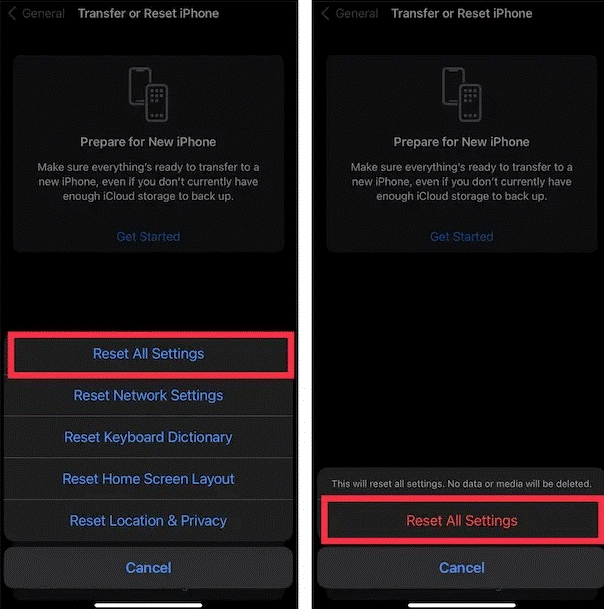This screenshot has height=609, width=604.
Task: Tap Get Started on the right screen
Action: 461,237
